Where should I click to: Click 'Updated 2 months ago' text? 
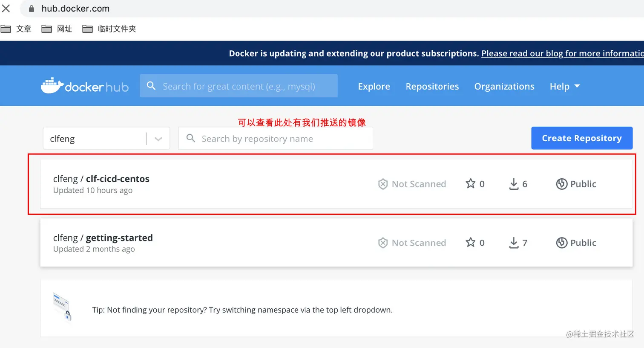pos(94,249)
